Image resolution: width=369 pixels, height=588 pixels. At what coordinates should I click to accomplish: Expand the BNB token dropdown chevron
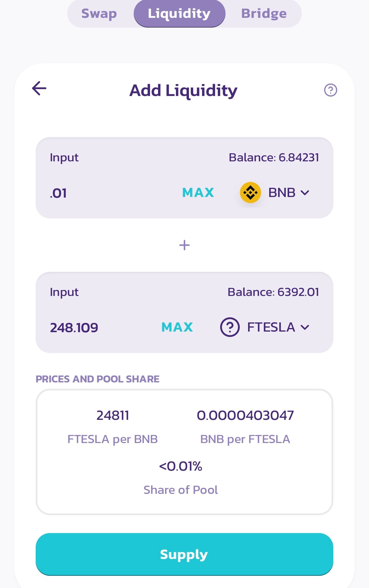(x=305, y=193)
